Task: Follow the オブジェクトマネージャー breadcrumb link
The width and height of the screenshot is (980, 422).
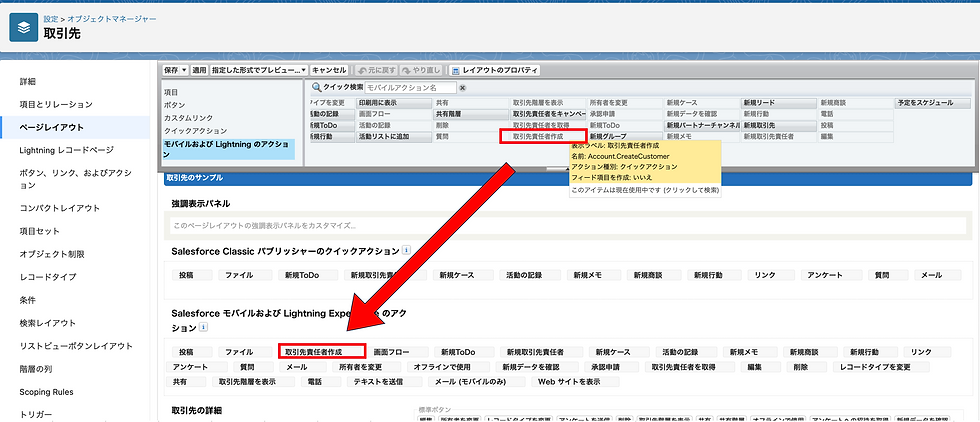Action: click(112, 19)
